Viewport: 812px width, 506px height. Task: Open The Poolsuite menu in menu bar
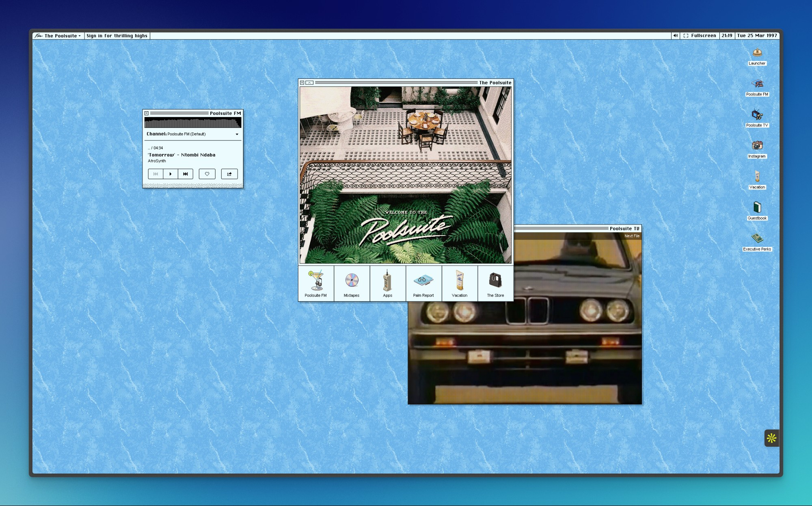58,36
